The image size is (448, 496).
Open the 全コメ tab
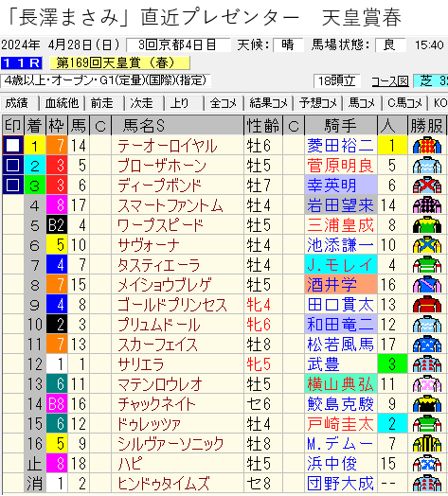pos(224,103)
